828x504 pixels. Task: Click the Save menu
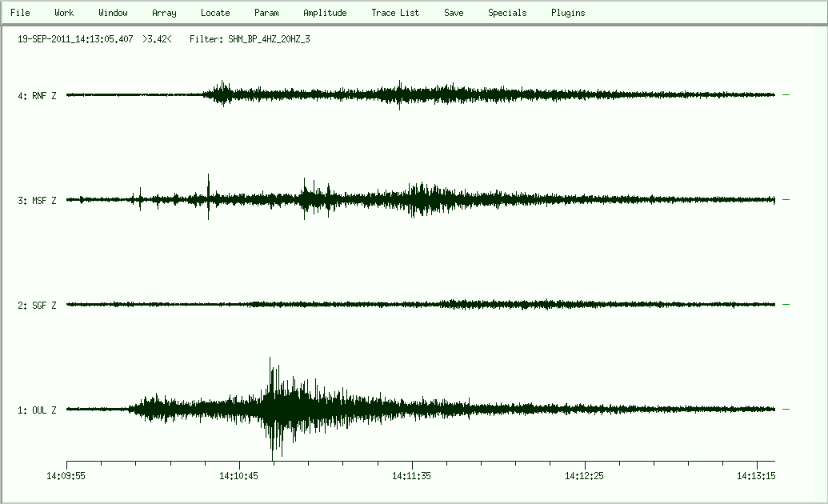pyautogui.click(x=454, y=13)
